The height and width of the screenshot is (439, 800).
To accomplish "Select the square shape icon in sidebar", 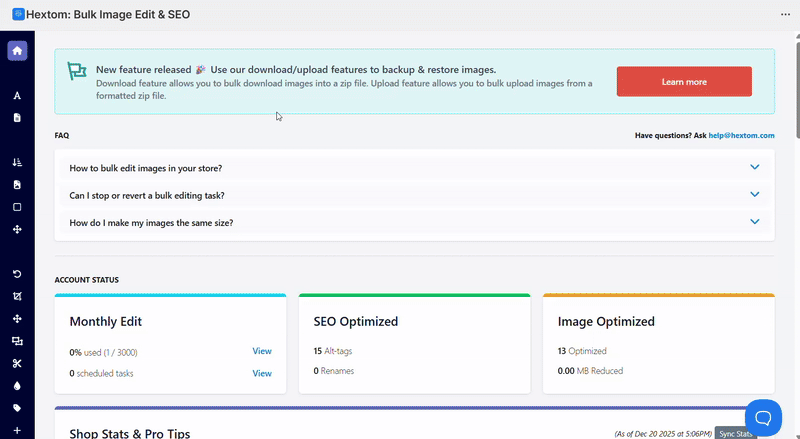I will (17, 207).
